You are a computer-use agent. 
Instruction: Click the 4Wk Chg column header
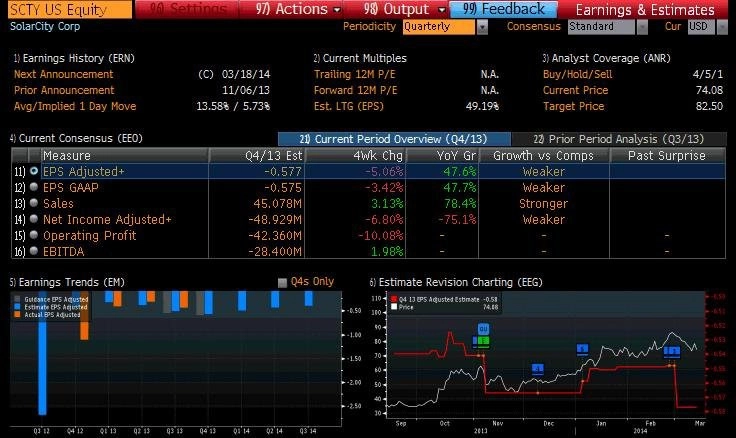pos(355,155)
